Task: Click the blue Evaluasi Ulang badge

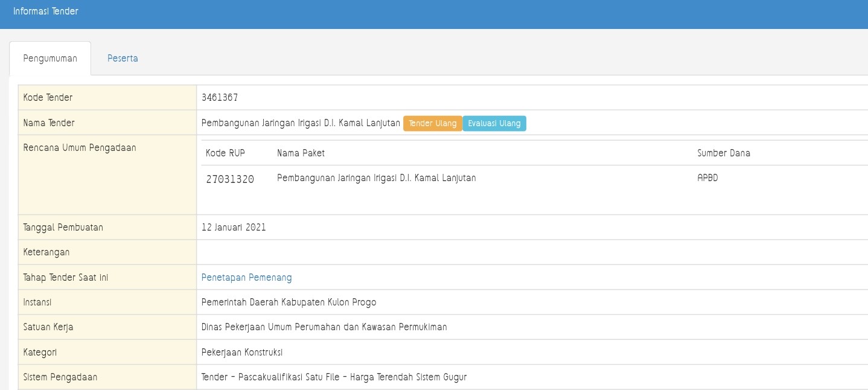Action: [494, 123]
